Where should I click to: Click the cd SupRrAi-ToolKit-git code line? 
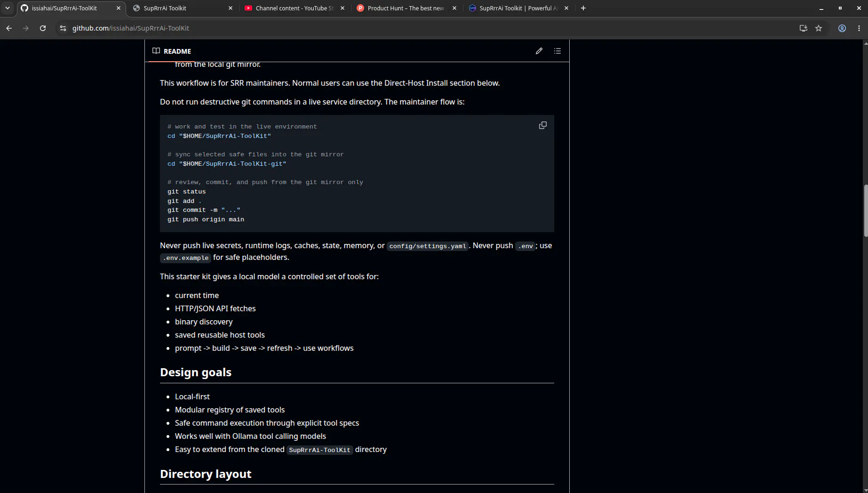coord(227,164)
